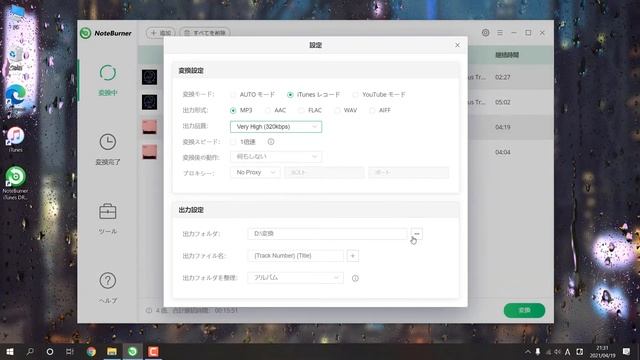Select the iTunes record mode radio button
The width and height of the screenshot is (640, 360).
[x=290, y=95]
